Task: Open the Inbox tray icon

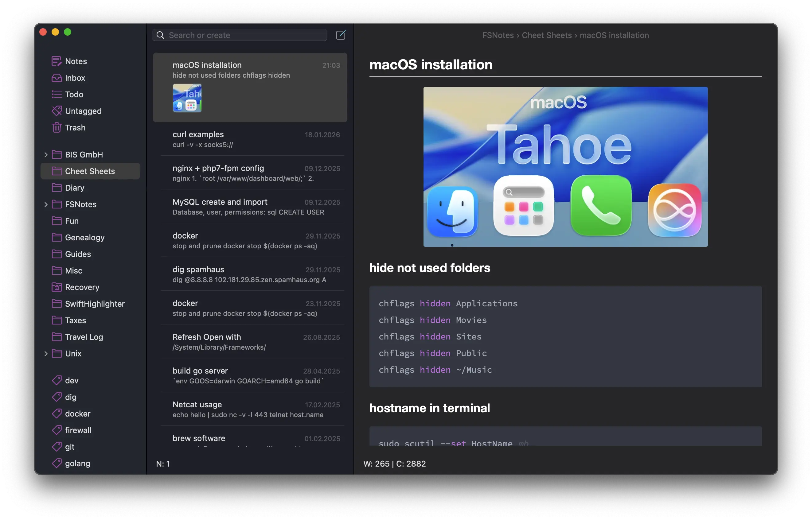Action: 57,78
